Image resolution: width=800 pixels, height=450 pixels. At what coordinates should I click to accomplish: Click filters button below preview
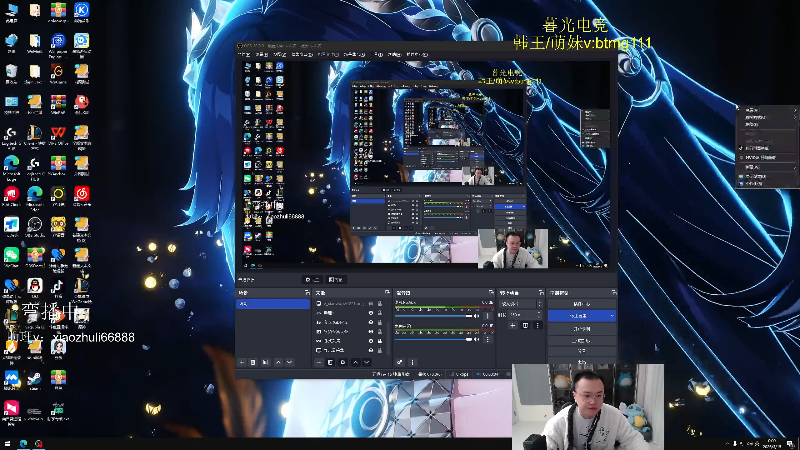coord(336,280)
